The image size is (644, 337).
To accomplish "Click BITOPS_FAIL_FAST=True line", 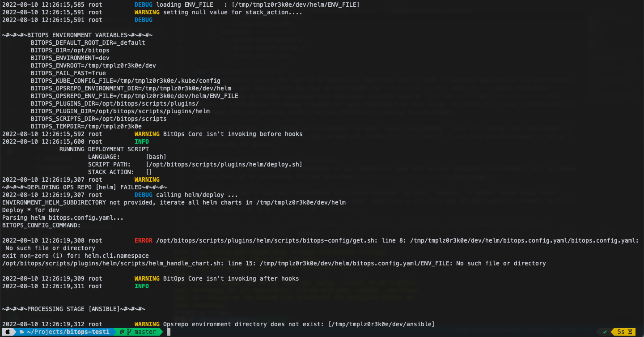I will (68, 73).
